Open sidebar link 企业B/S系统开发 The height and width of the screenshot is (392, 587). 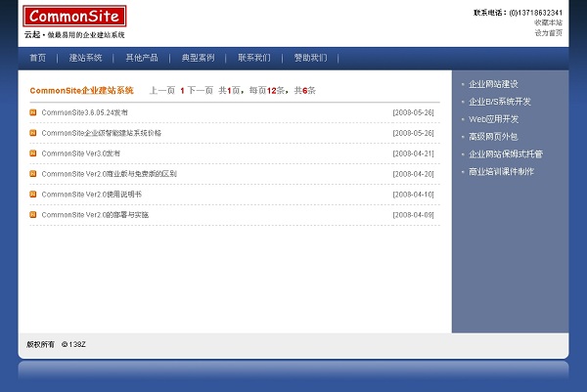(x=500, y=102)
